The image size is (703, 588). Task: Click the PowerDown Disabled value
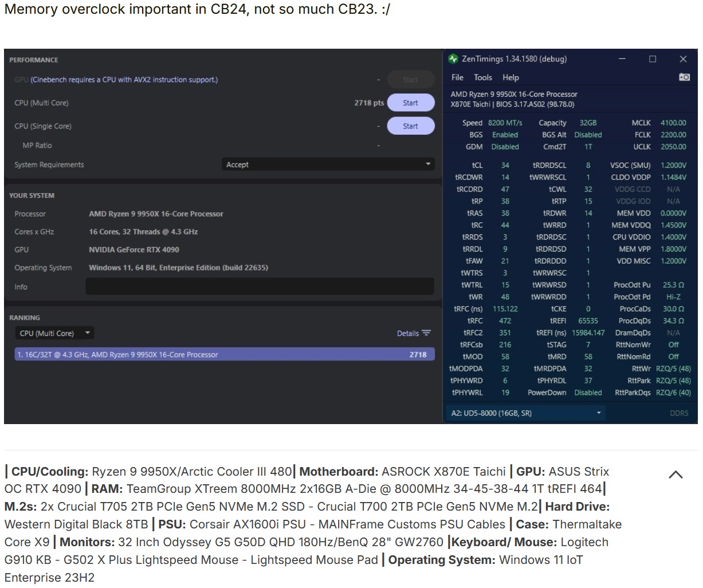588,393
